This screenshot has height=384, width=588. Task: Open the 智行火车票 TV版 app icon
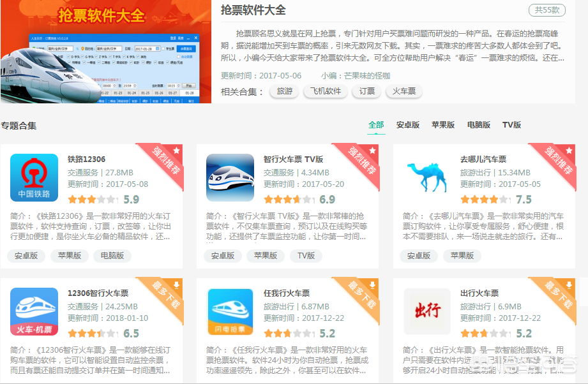tap(230, 177)
